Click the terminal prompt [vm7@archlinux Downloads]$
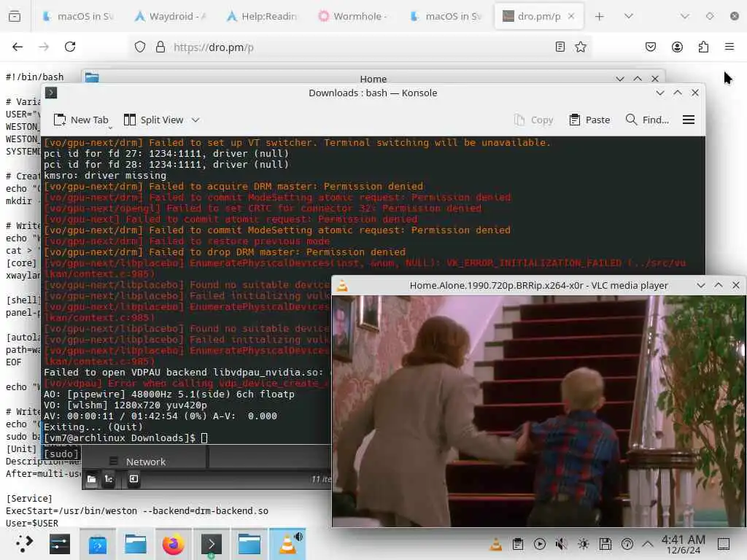 (x=120, y=438)
